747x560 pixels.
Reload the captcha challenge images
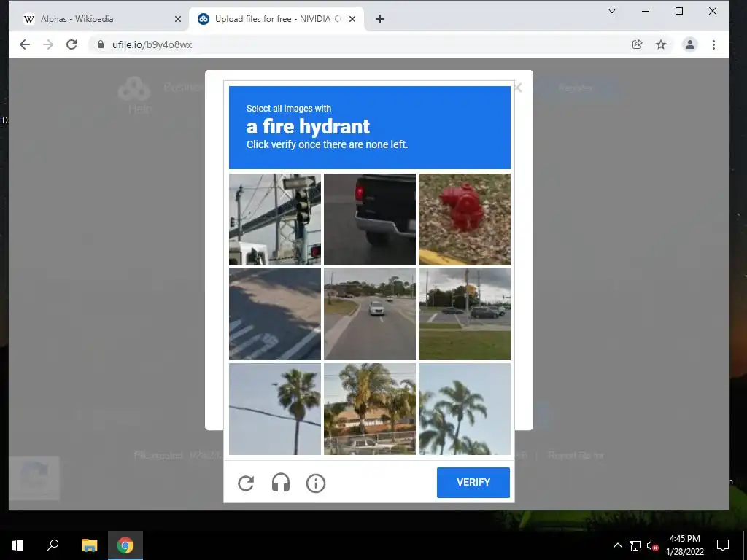tap(246, 483)
